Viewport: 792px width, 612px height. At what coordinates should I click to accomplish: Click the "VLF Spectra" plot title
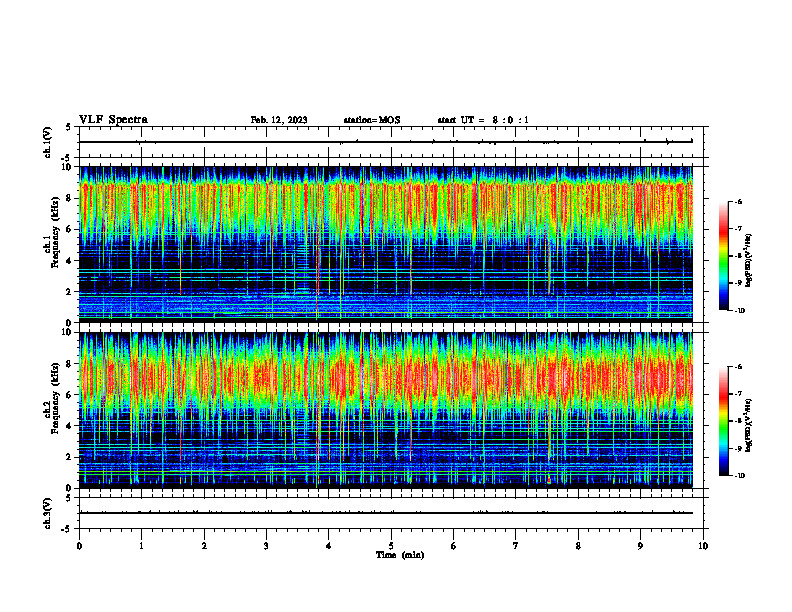tap(113, 120)
